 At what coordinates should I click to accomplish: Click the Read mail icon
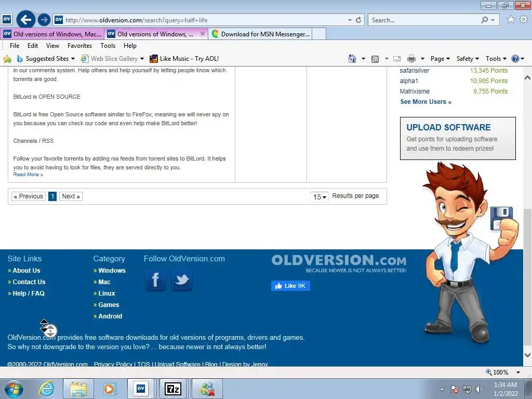coord(397,59)
